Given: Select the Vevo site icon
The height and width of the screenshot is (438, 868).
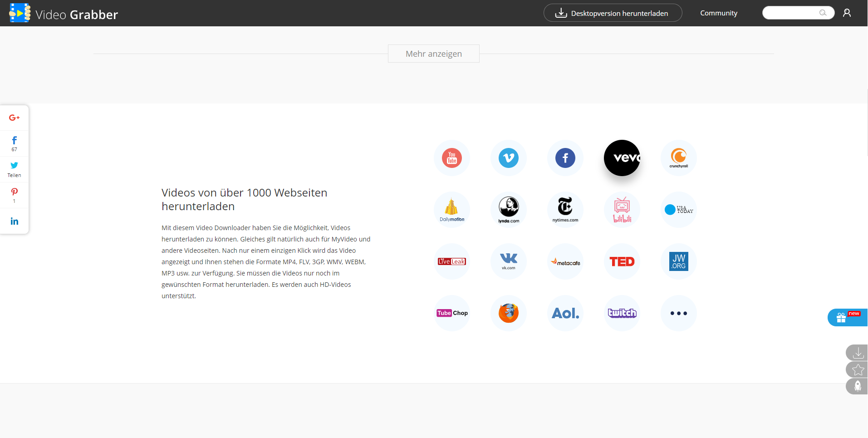Looking at the screenshot, I should coord(622,158).
